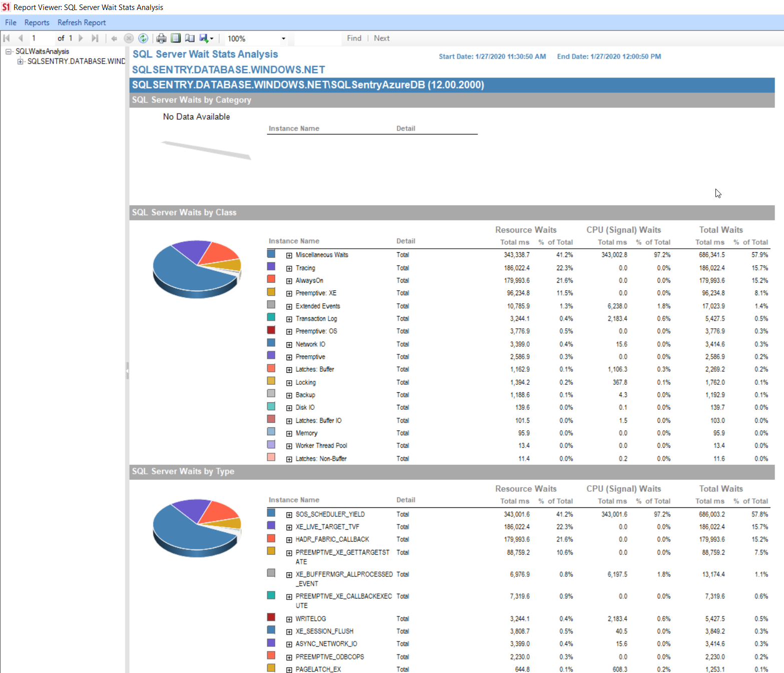Open the export save options

[212, 38]
